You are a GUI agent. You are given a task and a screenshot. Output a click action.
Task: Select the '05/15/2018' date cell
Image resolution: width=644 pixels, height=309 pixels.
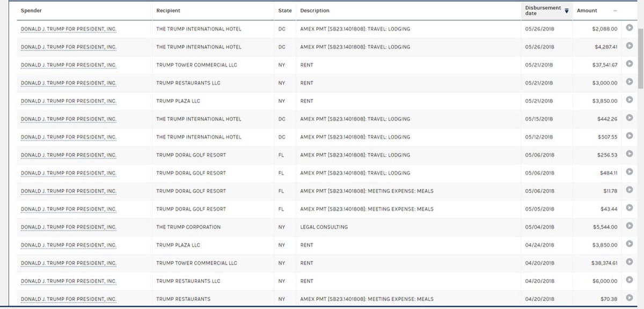coord(539,119)
